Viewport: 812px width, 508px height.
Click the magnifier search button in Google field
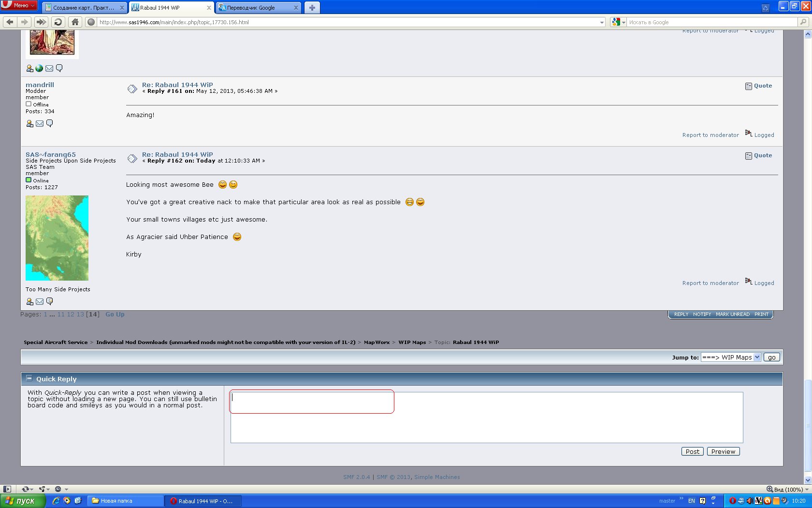click(803, 22)
